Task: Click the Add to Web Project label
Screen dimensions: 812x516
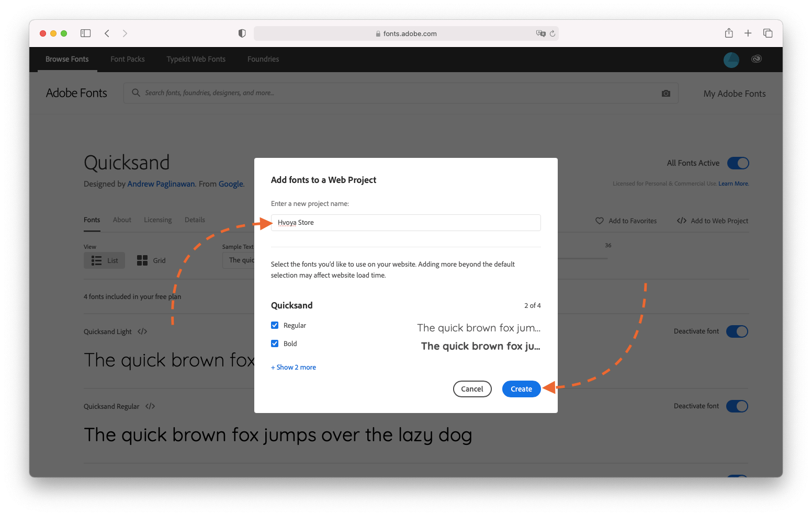Action: tap(719, 221)
